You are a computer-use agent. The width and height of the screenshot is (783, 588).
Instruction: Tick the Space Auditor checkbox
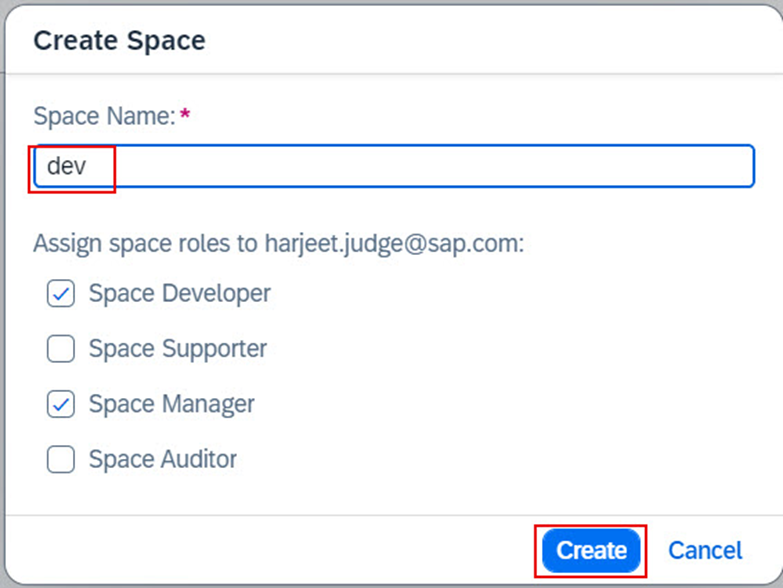[62, 459]
